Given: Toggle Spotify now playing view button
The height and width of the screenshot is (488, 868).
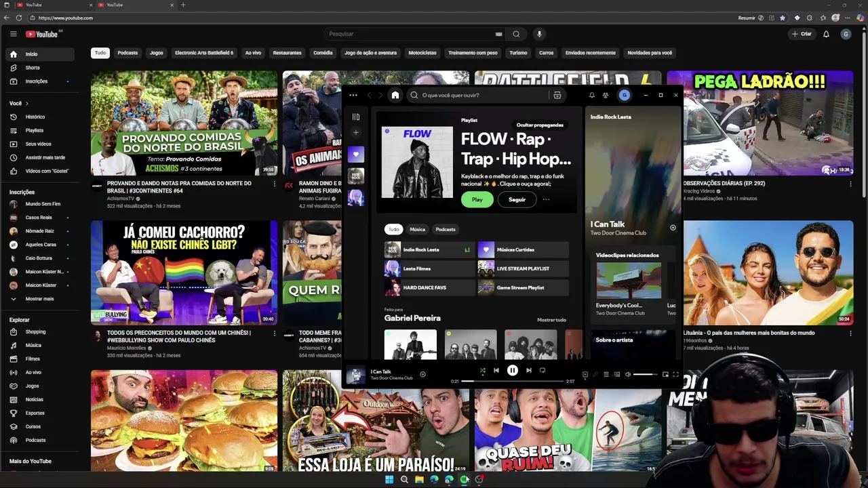Looking at the screenshot, I should (x=585, y=374).
